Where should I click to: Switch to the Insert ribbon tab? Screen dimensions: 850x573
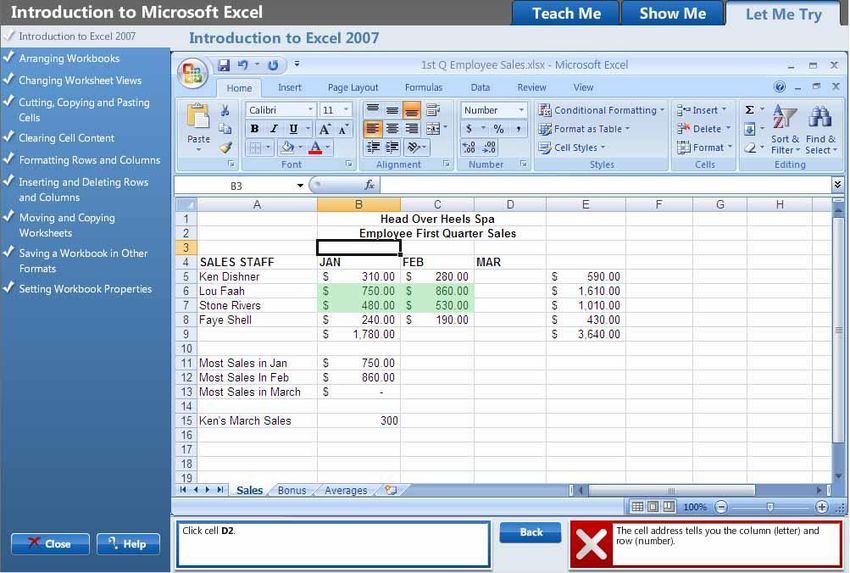coord(289,87)
